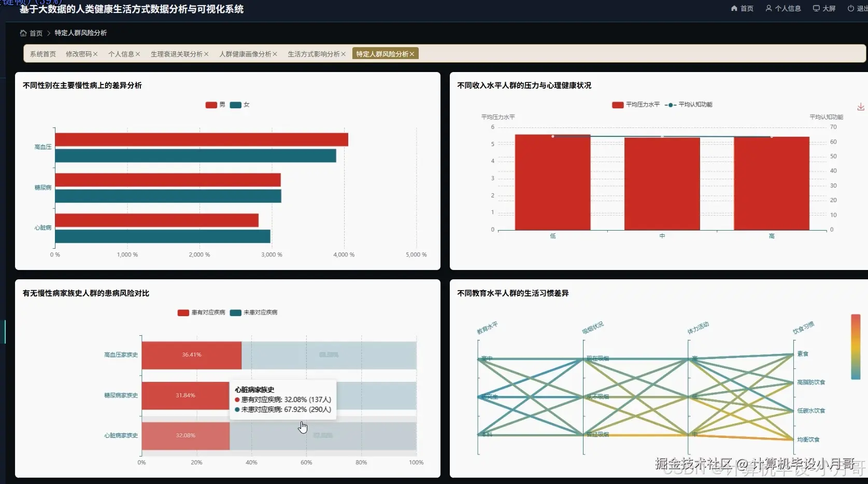Click the 高 income pressure bar
The image size is (868, 484).
pyautogui.click(x=772, y=183)
